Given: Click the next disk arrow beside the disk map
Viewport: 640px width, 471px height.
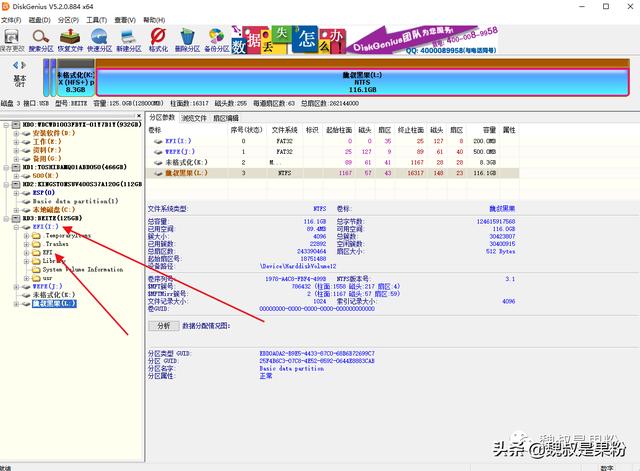Looking at the screenshot, I should click(x=24, y=65).
